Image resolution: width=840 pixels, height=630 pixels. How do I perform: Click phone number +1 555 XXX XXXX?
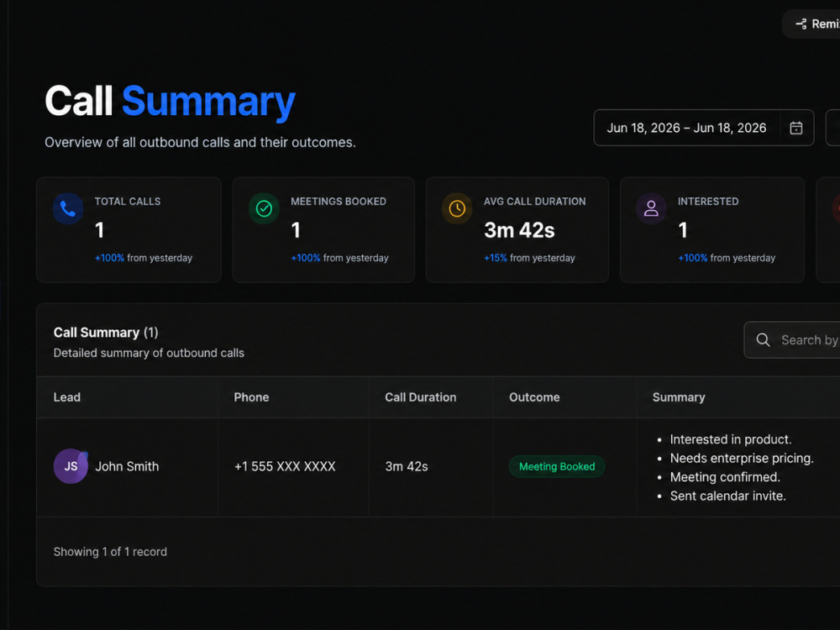click(x=285, y=466)
